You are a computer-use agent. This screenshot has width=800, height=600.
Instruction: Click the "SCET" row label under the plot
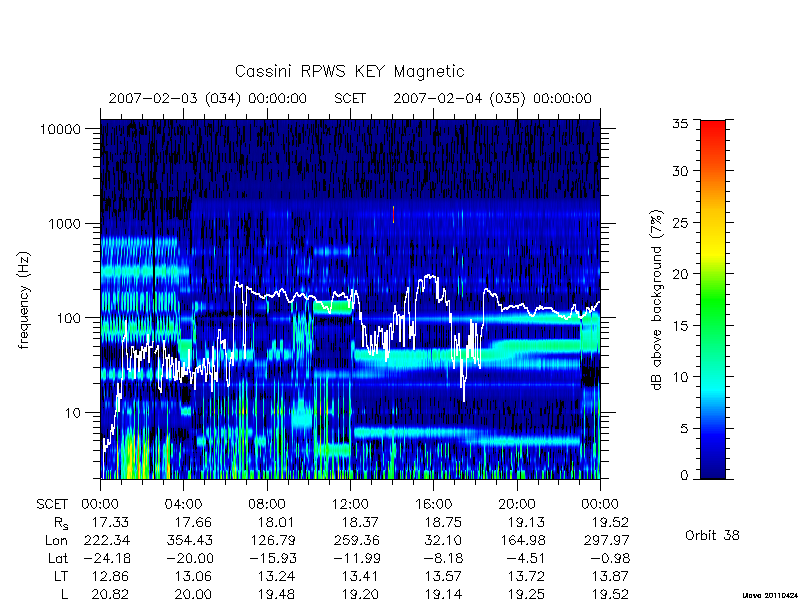click(x=52, y=505)
